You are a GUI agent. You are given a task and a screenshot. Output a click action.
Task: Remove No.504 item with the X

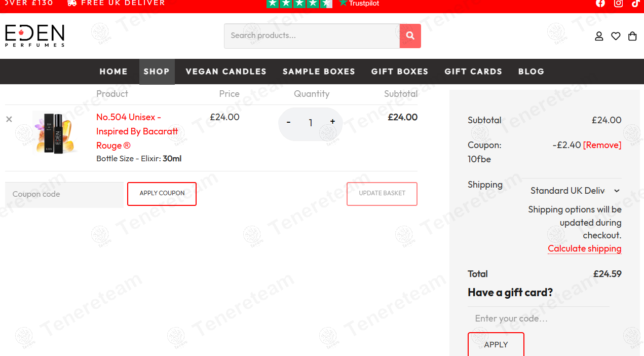click(9, 119)
